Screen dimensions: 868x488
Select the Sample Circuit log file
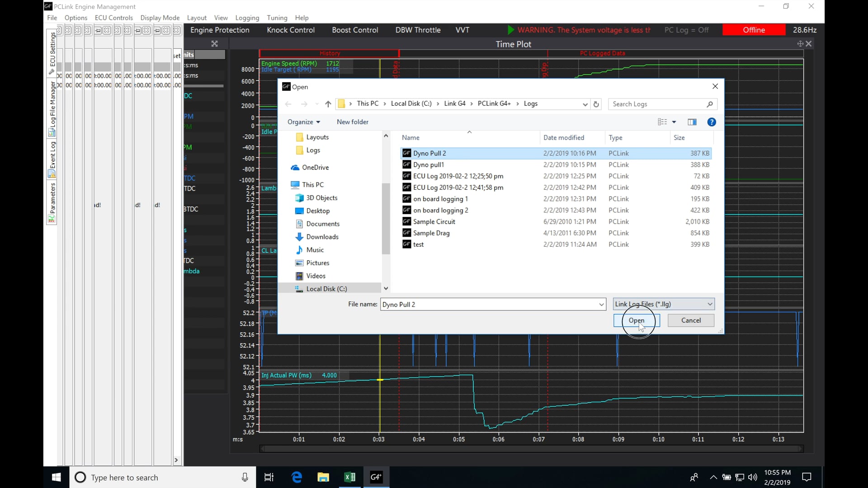(x=434, y=221)
